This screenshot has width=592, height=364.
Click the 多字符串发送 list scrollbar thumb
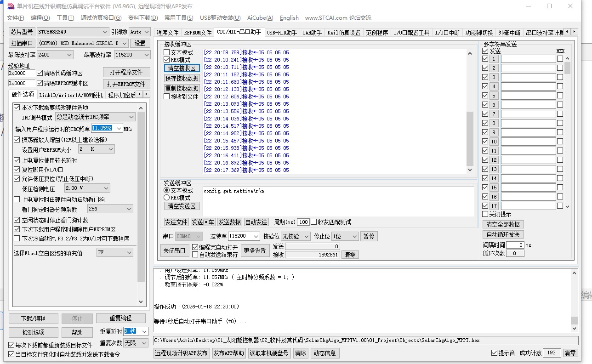(x=568, y=68)
